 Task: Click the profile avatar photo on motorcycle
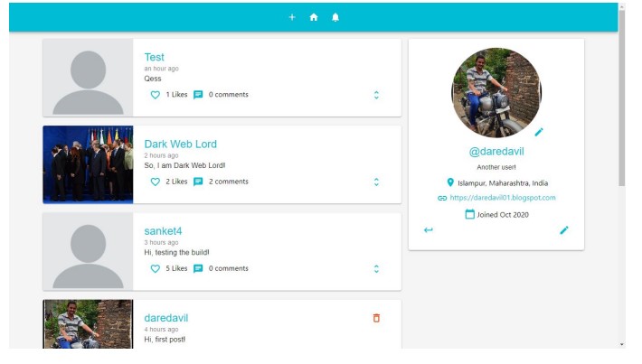(496, 92)
